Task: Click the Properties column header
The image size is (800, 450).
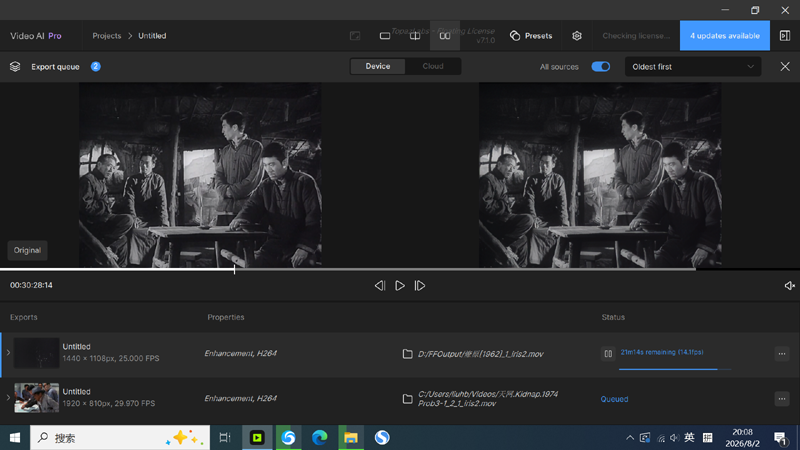Action: (x=226, y=317)
